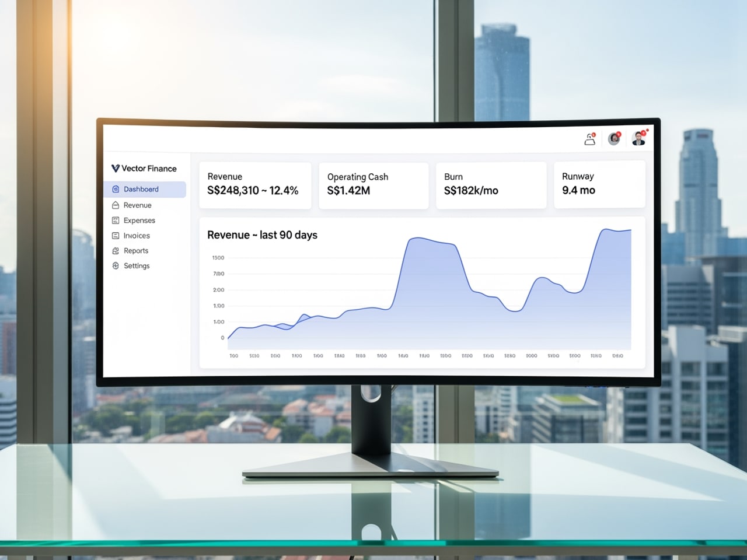Image resolution: width=747 pixels, height=560 pixels.
Task: Click the 'Revenue ~ last 90 days' heading
Action: (262, 235)
